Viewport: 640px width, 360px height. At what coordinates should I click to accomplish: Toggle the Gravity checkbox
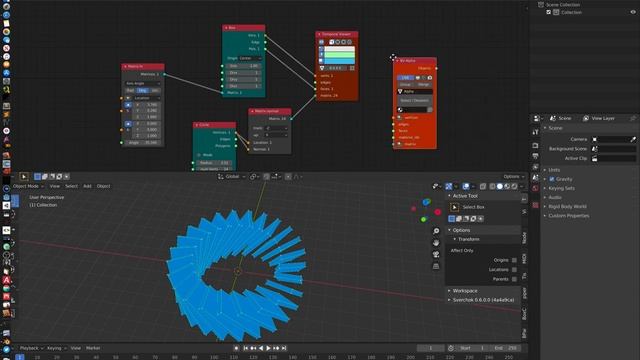coord(552,179)
